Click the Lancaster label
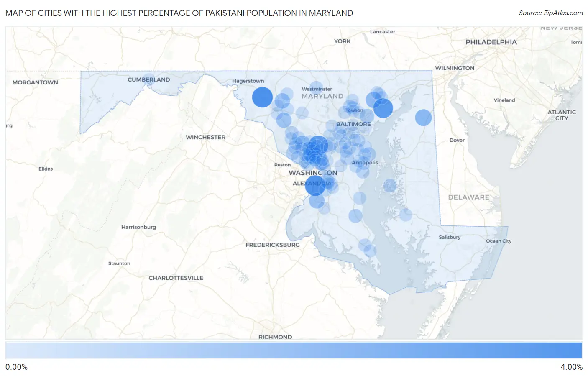Image resolution: width=588 pixels, height=376 pixels. coord(382,32)
